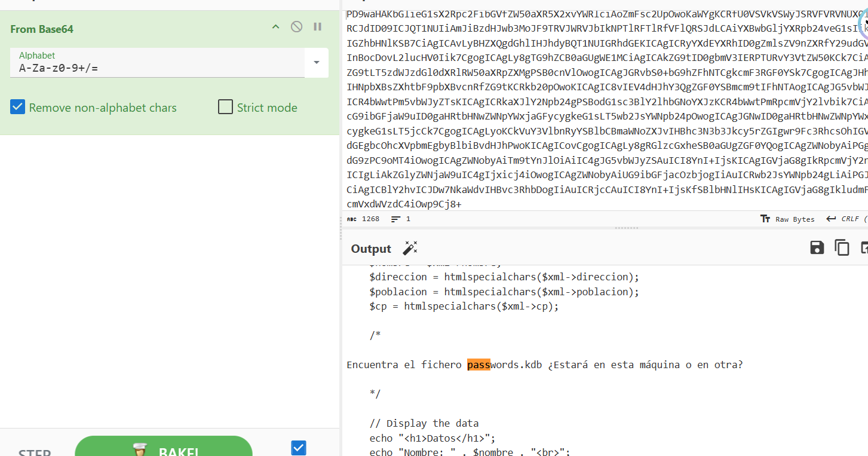The height and width of the screenshot is (456, 868).
Task: Open the Alphabet dropdown arrow
Action: pos(317,63)
